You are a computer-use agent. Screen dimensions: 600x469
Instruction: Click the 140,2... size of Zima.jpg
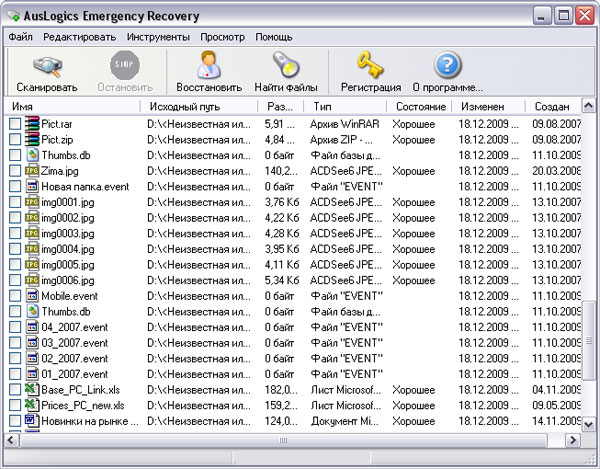(281, 171)
